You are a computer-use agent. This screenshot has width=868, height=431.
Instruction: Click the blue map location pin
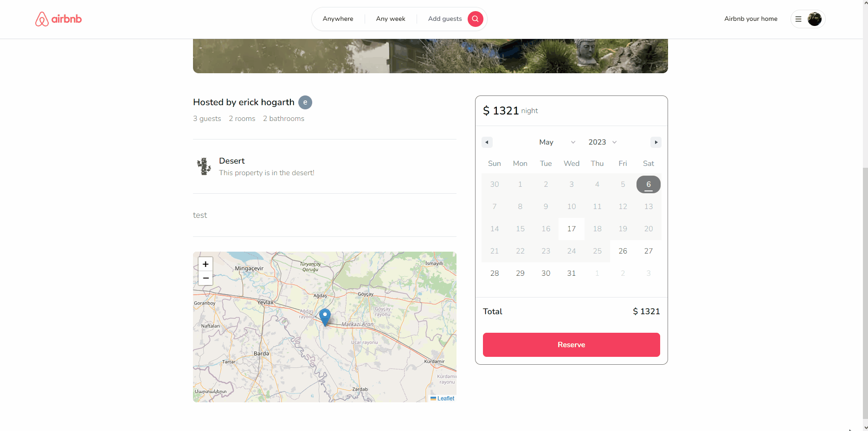pyautogui.click(x=325, y=316)
